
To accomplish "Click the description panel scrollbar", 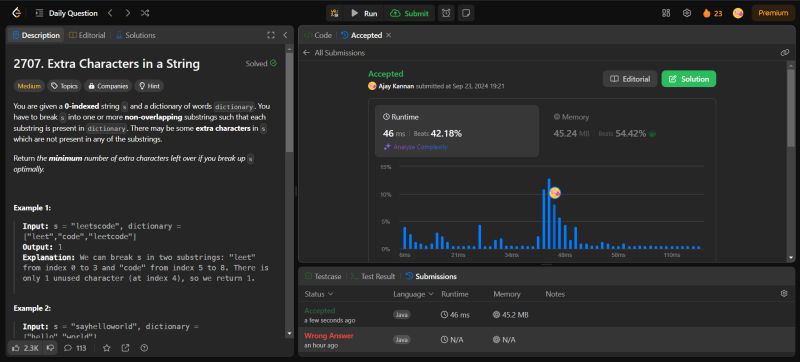I will coord(289,102).
